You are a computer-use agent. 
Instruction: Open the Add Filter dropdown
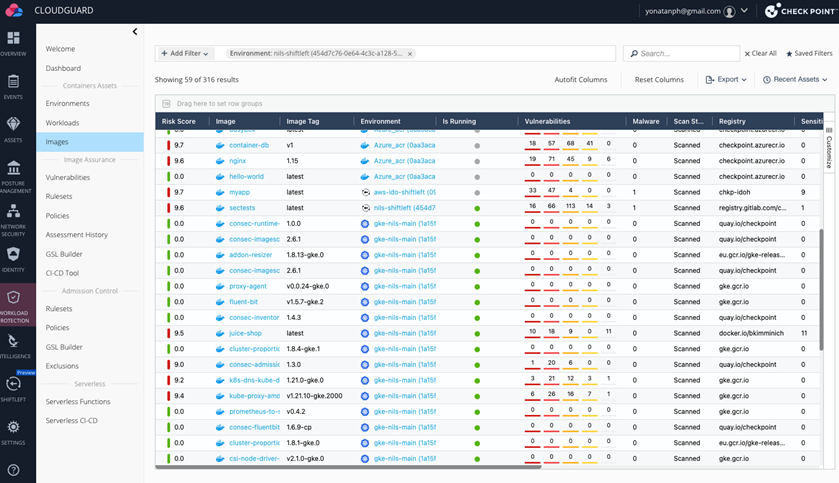point(185,53)
